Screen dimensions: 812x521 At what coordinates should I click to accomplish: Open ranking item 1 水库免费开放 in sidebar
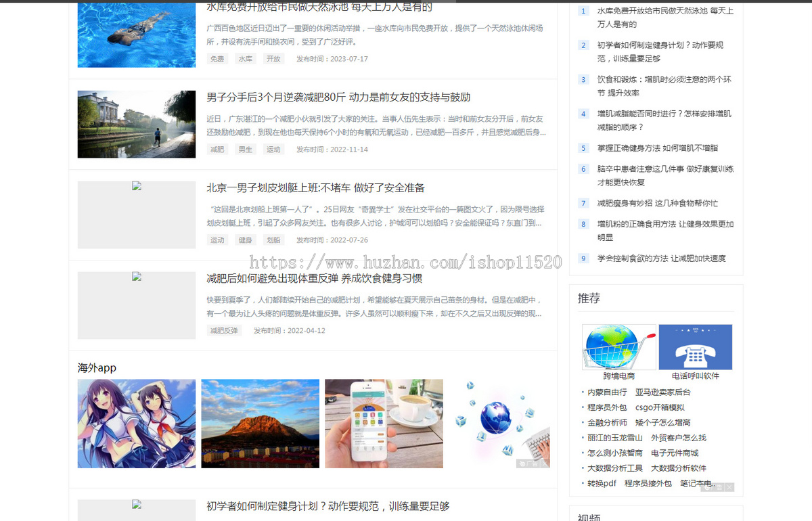point(665,18)
